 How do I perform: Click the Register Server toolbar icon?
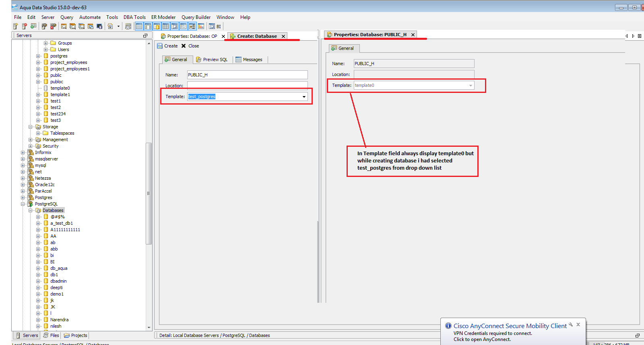click(x=15, y=26)
